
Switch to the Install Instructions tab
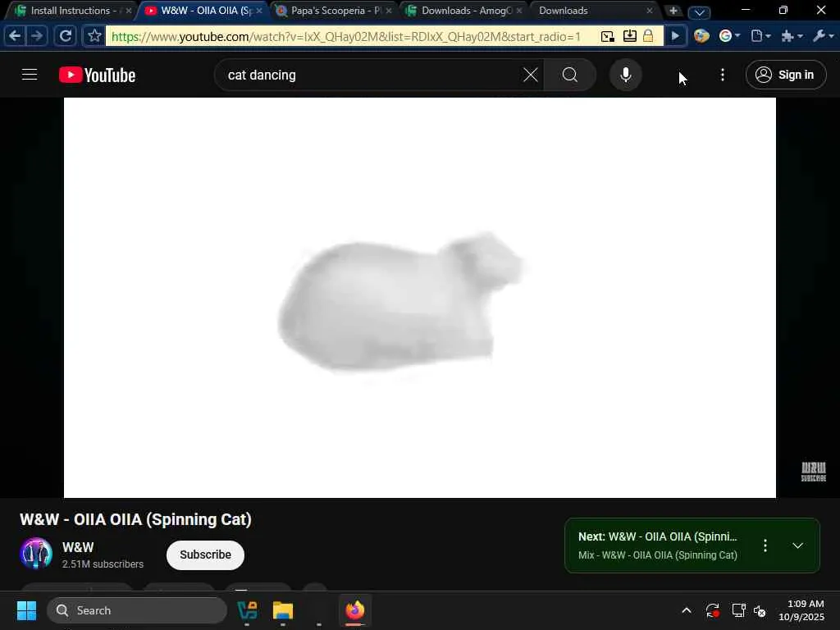point(71,11)
